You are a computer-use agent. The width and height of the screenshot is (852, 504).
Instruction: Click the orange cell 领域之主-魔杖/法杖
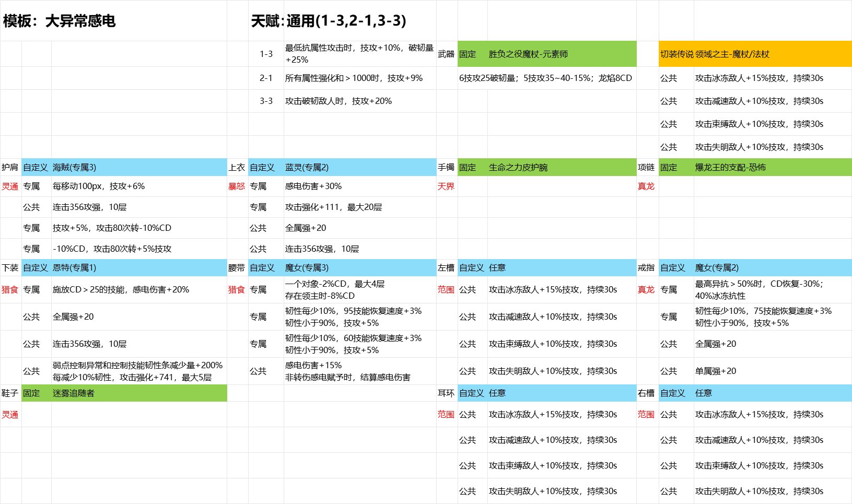tap(773, 54)
